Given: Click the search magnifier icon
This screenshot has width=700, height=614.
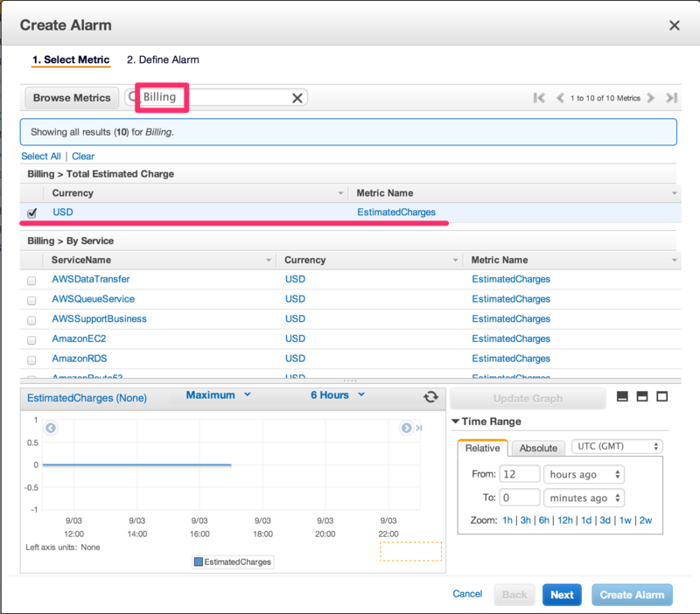Looking at the screenshot, I should [x=132, y=96].
